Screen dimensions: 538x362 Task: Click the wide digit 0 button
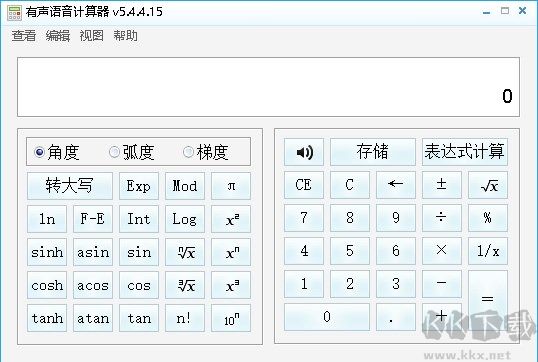click(327, 317)
